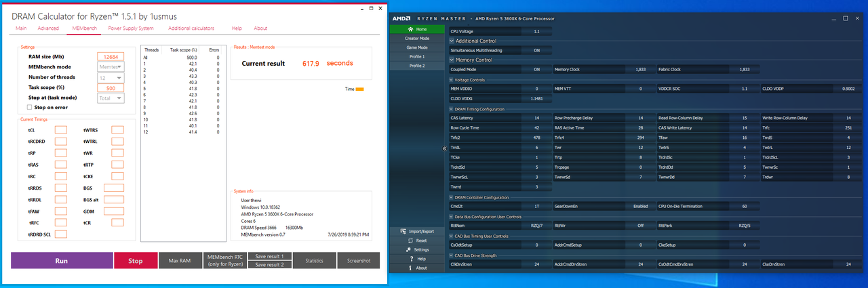Click Reset in Ryzen Master sidebar
Screen dimensions: 868x288
coord(416,241)
